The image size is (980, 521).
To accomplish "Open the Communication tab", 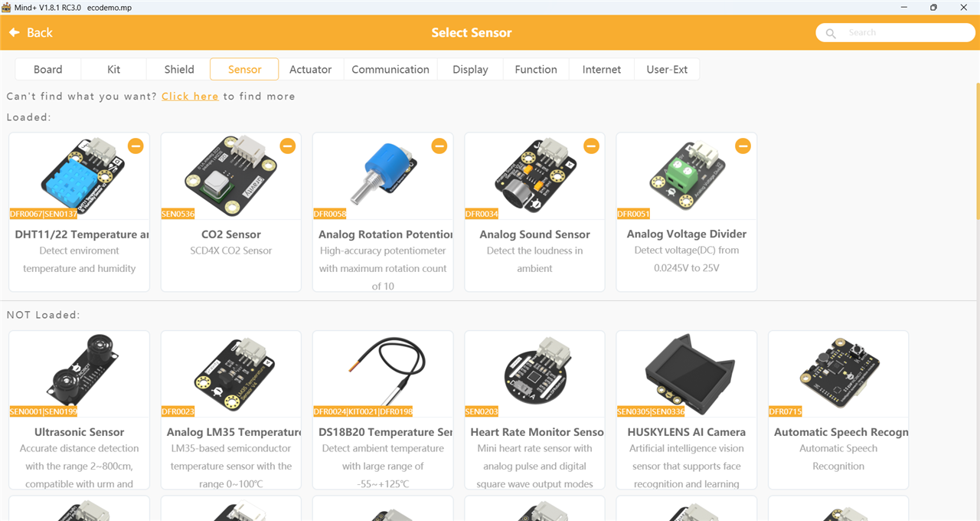I will pyautogui.click(x=390, y=69).
